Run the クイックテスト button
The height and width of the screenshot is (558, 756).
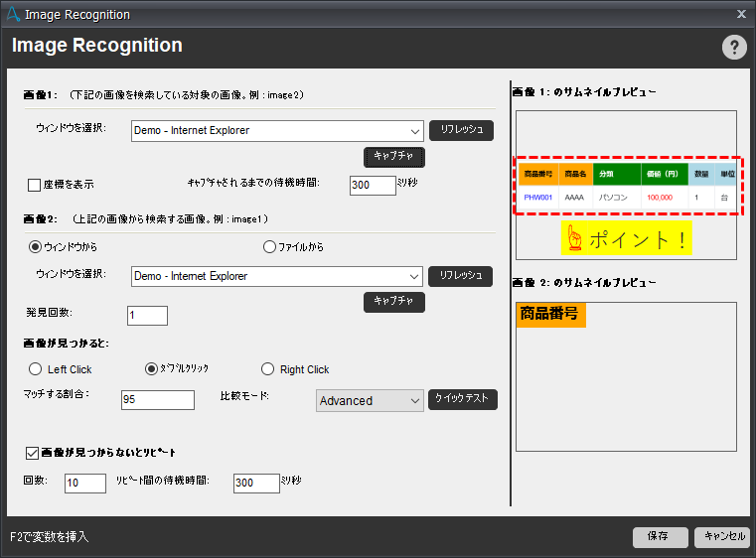point(463,399)
